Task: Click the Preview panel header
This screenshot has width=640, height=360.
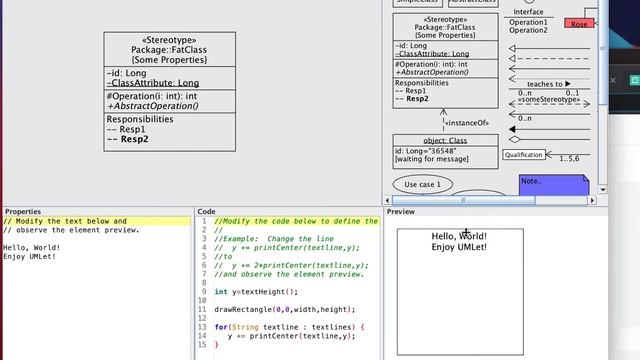Action: (x=401, y=211)
